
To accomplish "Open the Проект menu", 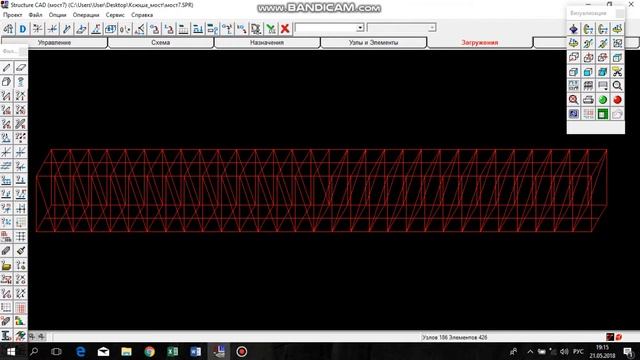I will pos(13,15).
